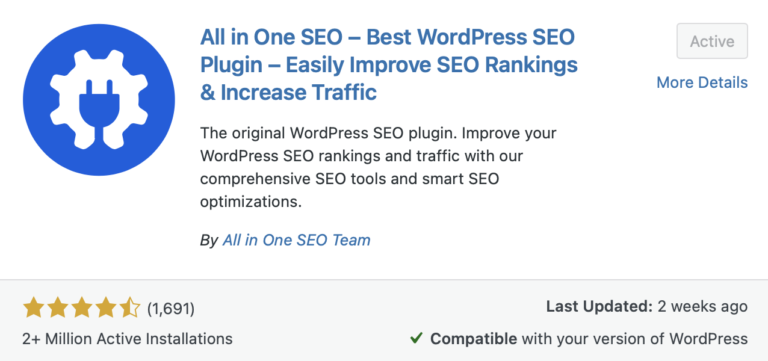768x361 pixels.
Task: Click the italic "By" author prefix
Action: (209, 241)
